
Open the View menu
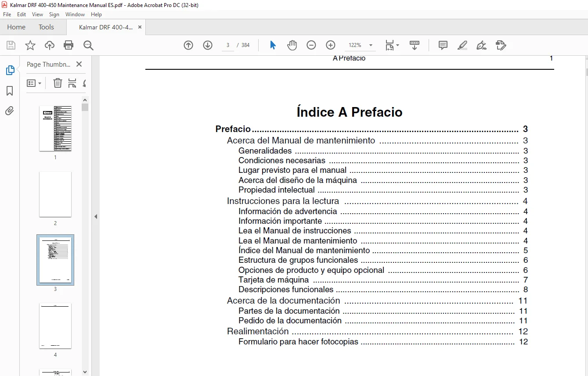37,14
